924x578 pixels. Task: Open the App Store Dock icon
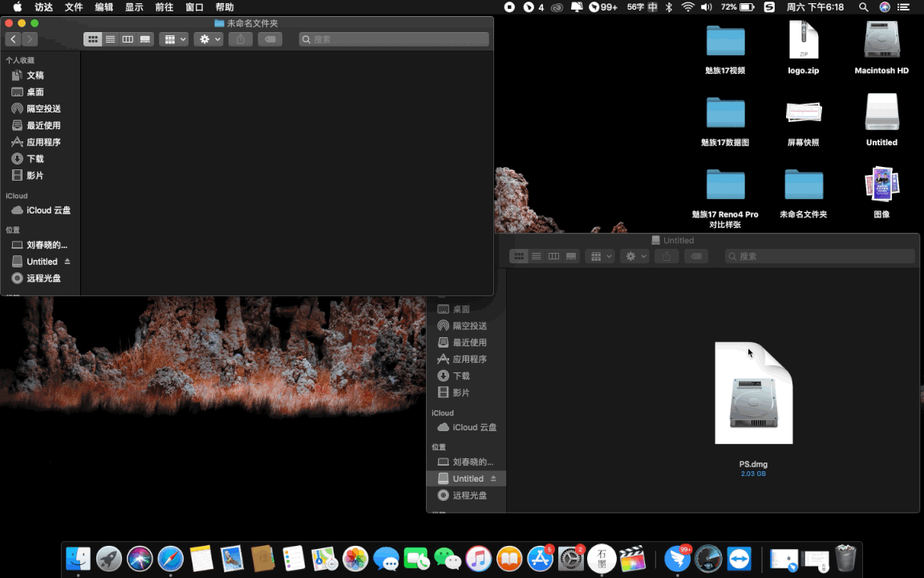click(540, 558)
